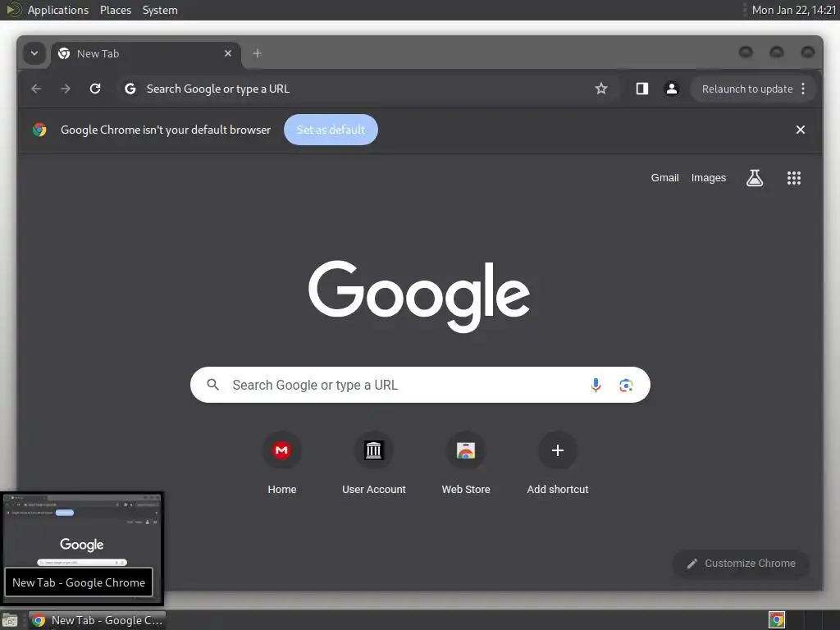Search by image with Lens icon

click(626, 385)
